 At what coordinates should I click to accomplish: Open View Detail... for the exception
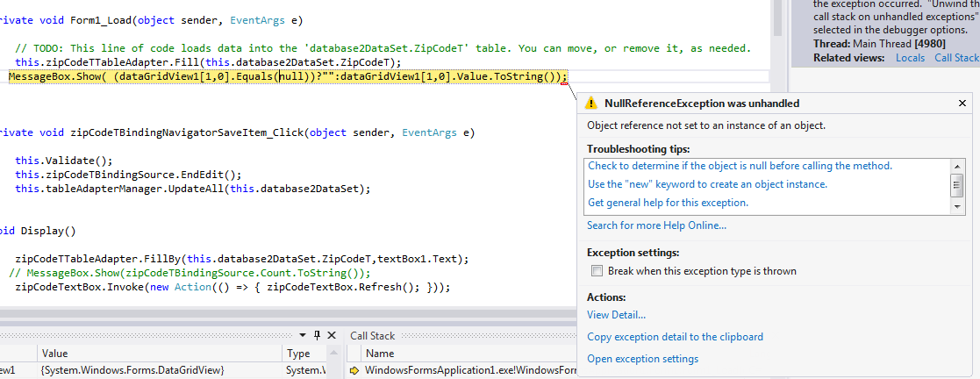[x=616, y=315]
